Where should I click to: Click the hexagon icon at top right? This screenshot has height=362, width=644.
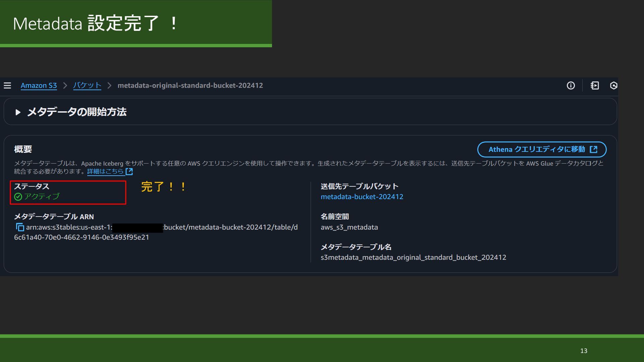pos(613,85)
